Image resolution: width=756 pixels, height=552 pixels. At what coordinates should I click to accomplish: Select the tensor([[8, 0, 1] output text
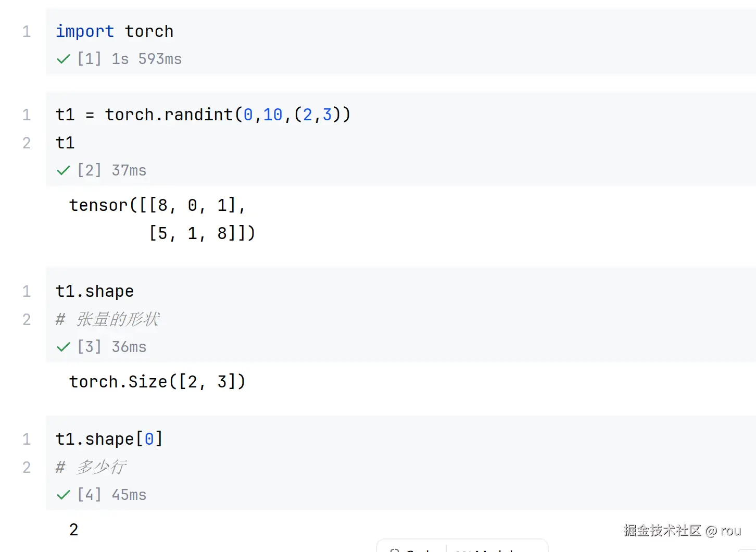click(x=157, y=205)
